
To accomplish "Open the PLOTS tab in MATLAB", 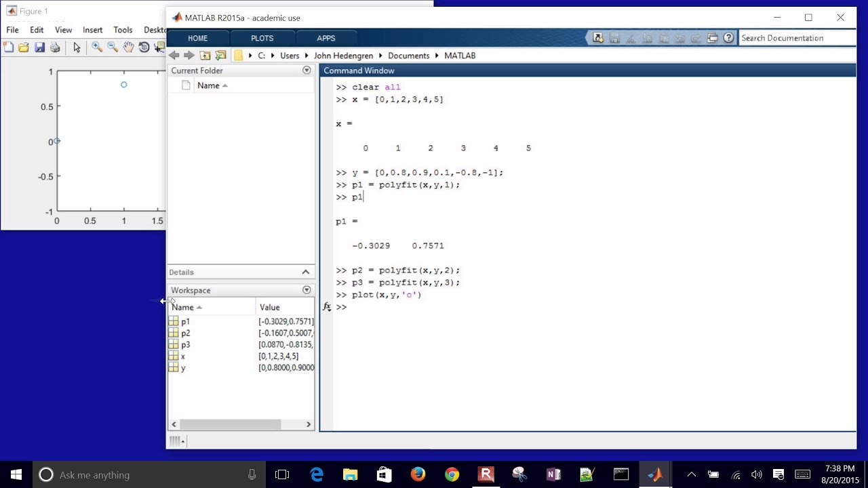I will [262, 38].
